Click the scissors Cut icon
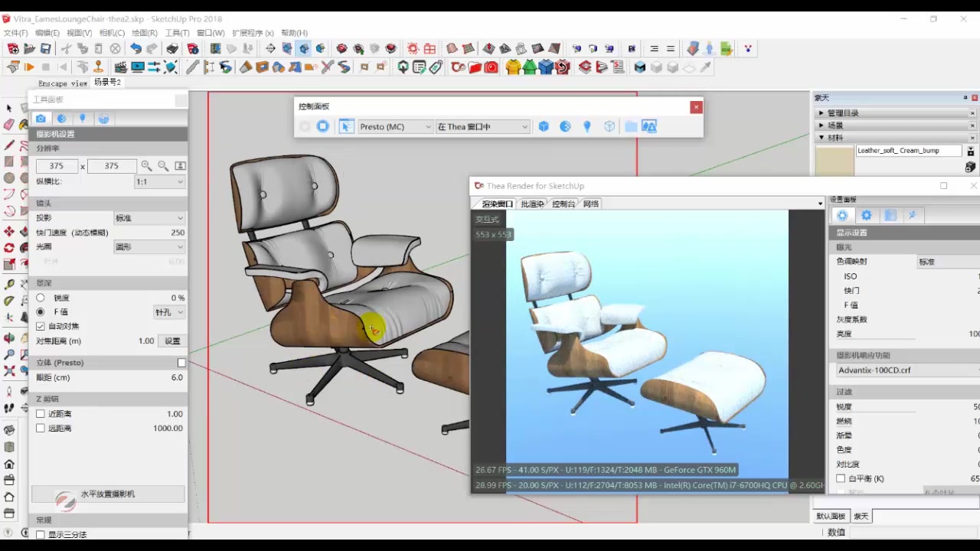Screen dimensions: 980x551 coord(67,48)
